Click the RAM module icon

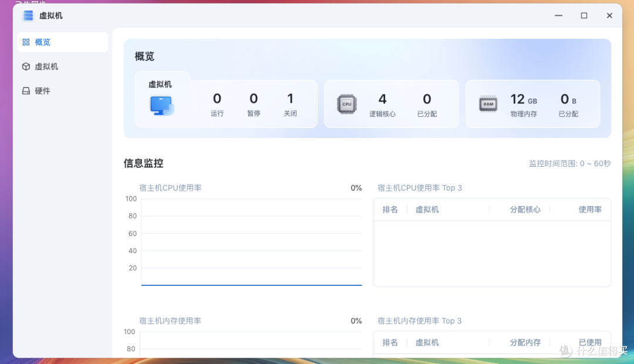(x=488, y=104)
